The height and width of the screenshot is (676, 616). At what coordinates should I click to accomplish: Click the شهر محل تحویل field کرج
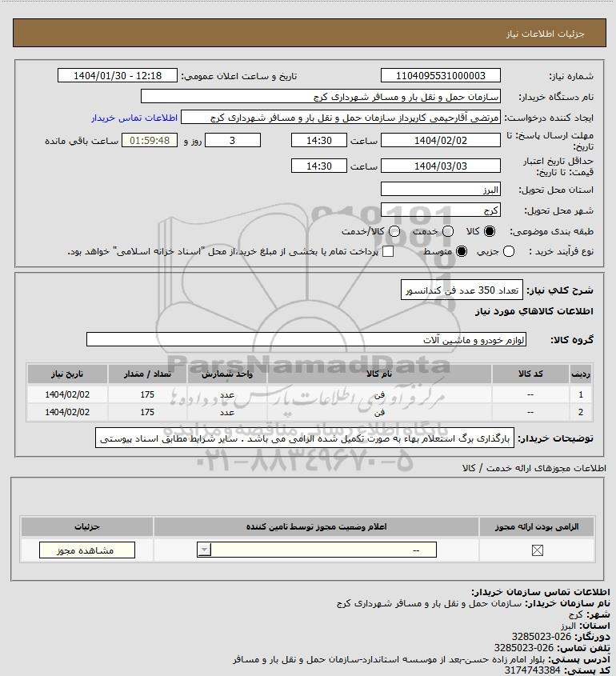coord(441,210)
